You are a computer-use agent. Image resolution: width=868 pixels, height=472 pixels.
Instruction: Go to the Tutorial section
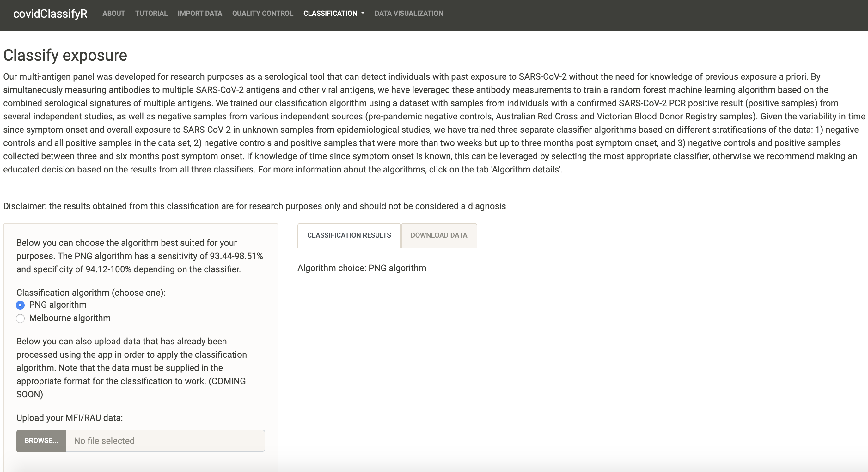151,14
